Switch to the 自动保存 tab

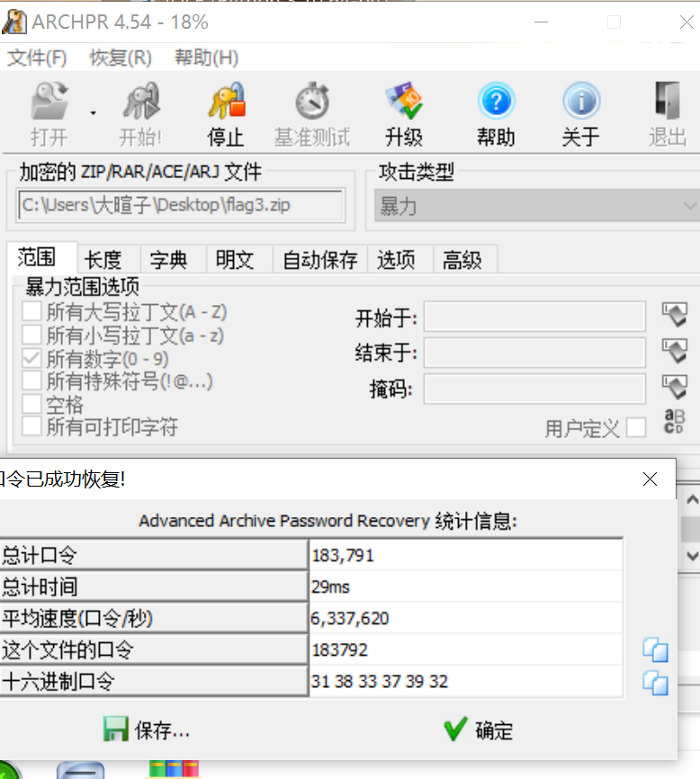click(x=320, y=259)
